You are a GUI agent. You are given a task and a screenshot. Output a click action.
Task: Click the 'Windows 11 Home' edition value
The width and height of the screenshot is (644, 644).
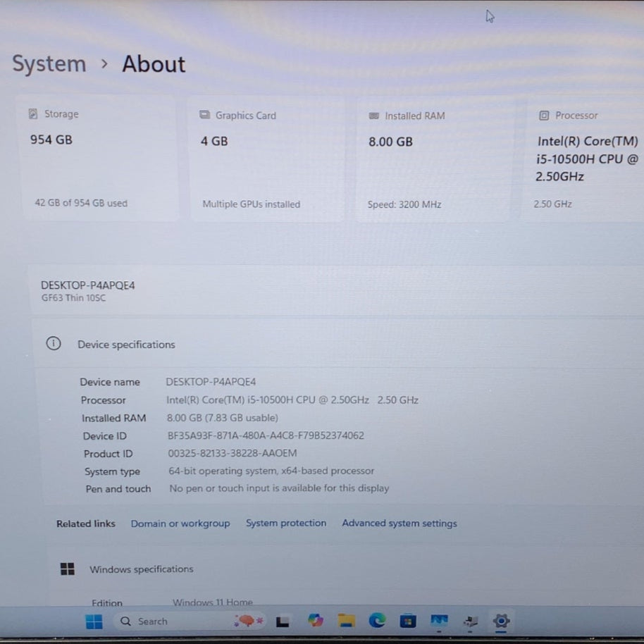click(213, 602)
